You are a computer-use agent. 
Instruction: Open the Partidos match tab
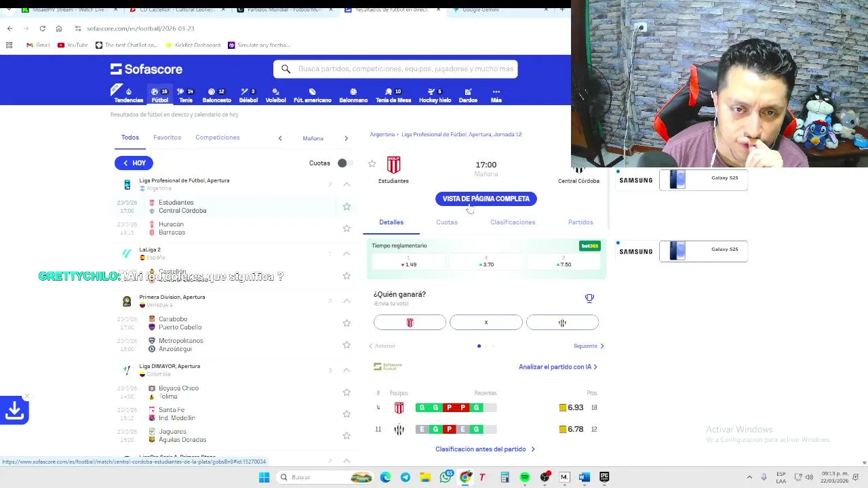(580, 222)
